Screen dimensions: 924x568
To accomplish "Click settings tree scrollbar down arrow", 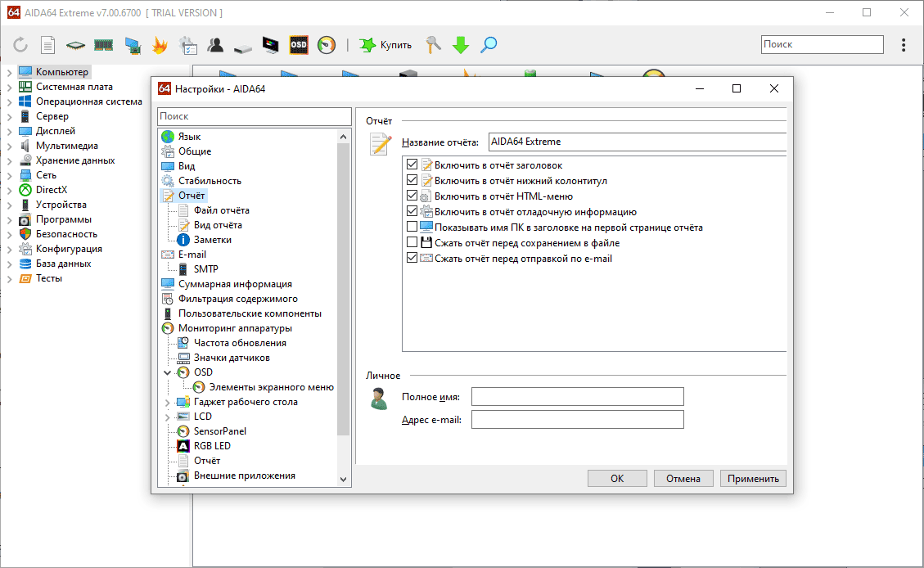I will coord(344,480).
